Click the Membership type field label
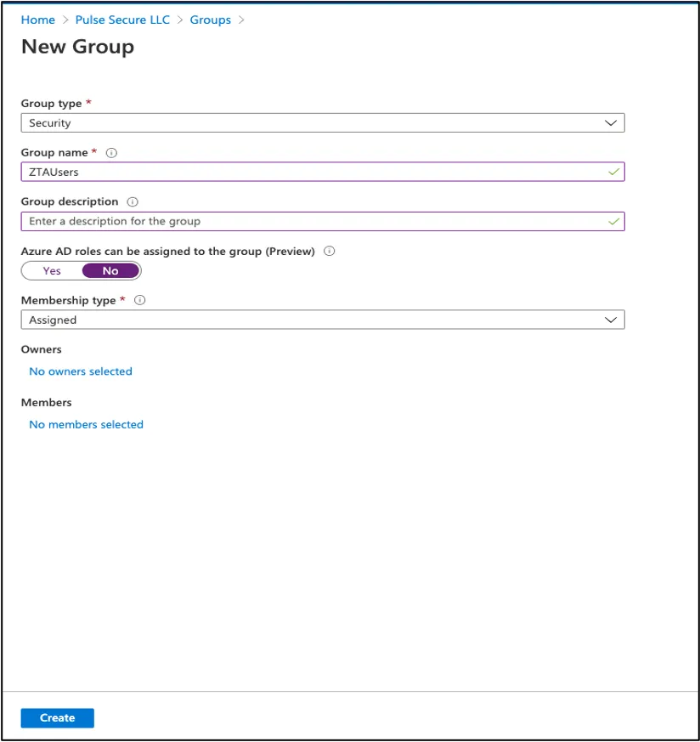 [68, 301]
